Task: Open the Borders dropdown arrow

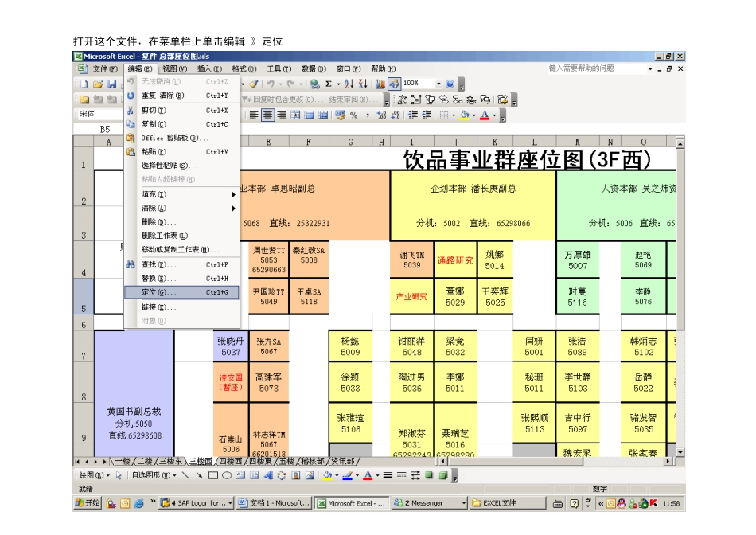Action: (454, 115)
